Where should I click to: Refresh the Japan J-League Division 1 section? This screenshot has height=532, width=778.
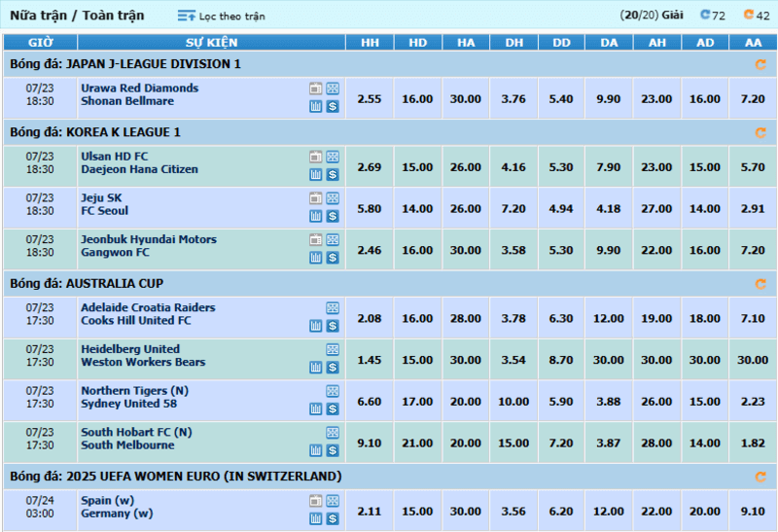coord(760,64)
